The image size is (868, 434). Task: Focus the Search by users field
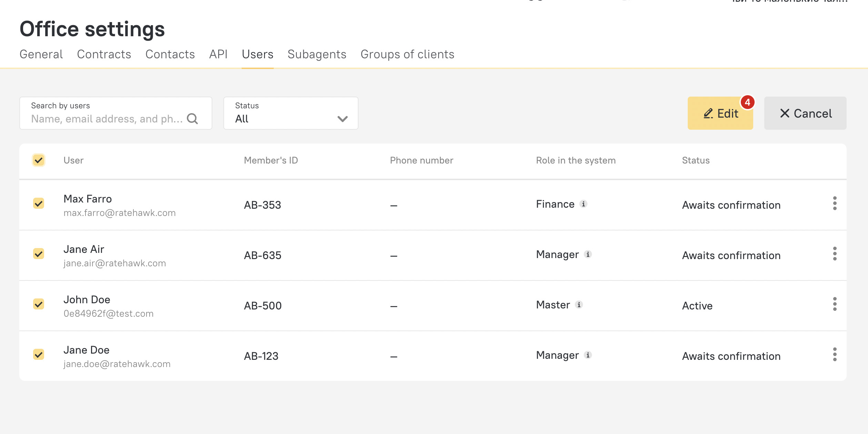(107, 119)
